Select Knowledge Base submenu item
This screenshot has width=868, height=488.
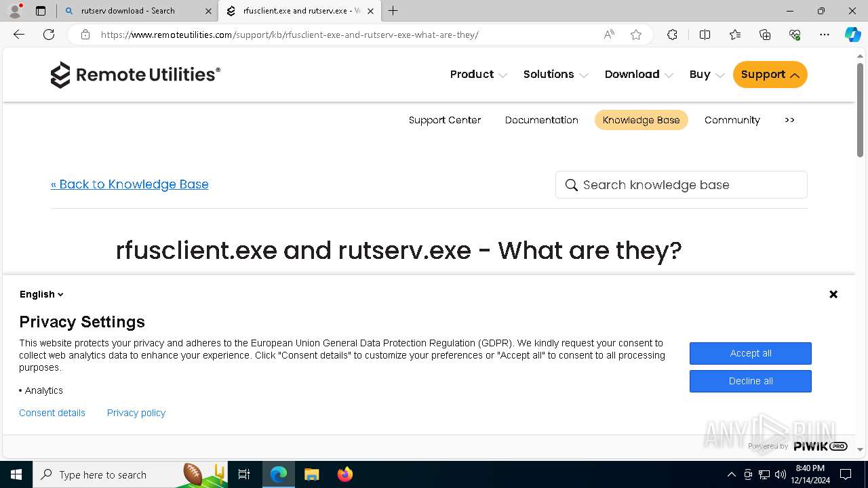(x=641, y=120)
